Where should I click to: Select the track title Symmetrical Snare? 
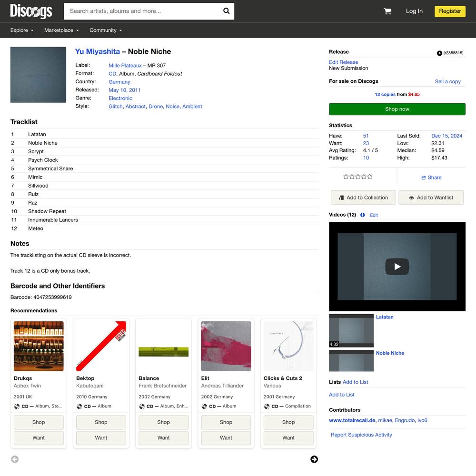tap(50, 169)
